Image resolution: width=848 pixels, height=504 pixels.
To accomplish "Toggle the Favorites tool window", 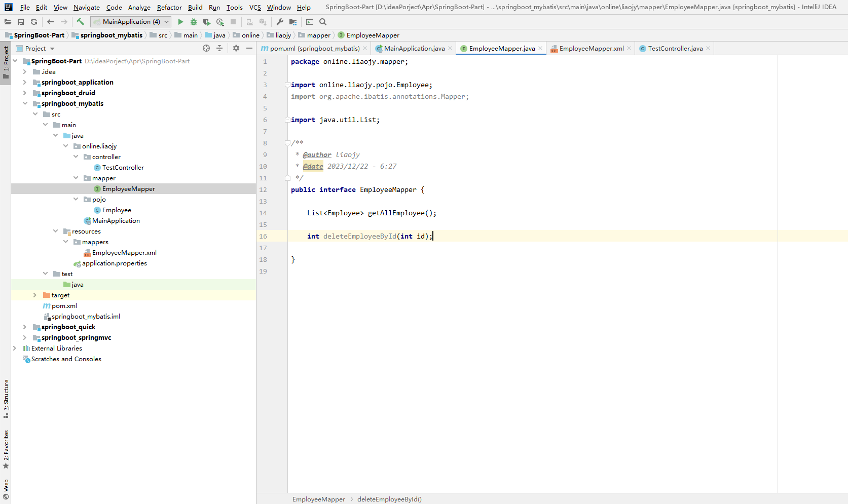I will 6,449.
